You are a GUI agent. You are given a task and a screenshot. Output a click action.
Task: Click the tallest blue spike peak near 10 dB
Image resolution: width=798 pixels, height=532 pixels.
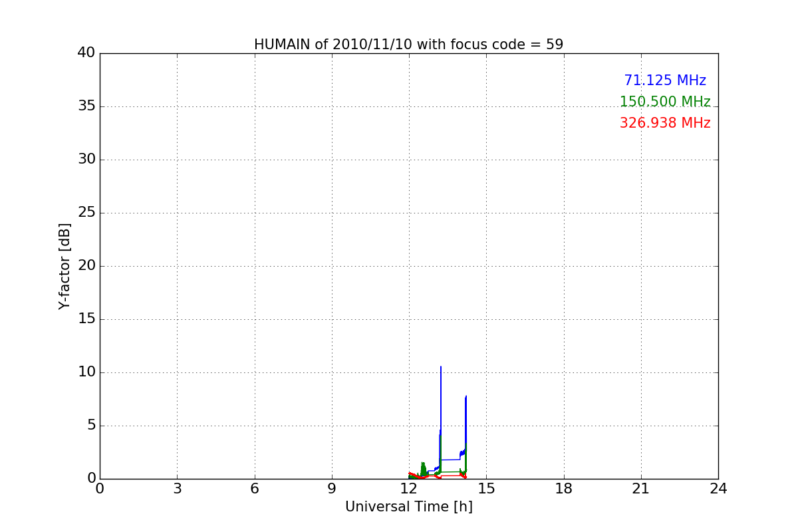click(x=440, y=367)
